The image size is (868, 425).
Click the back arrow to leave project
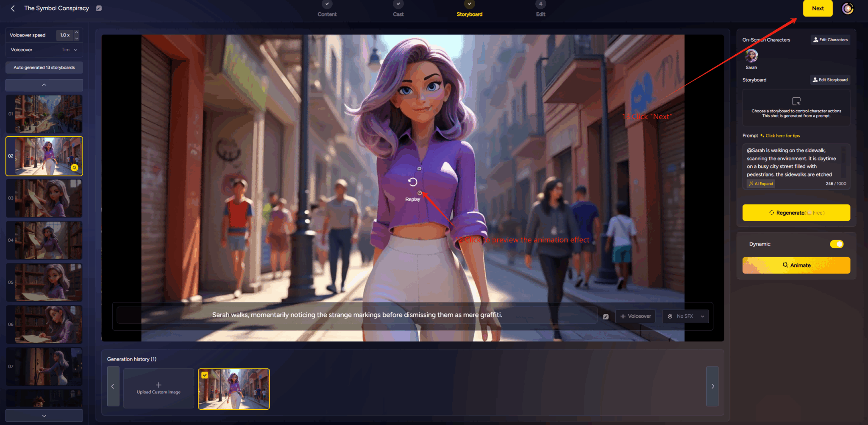(x=13, y=8)
